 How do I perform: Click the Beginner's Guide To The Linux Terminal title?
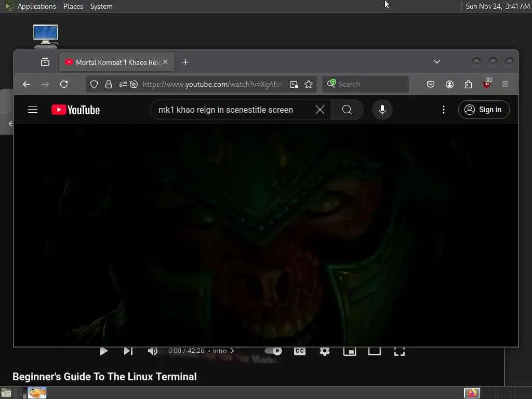(104, 377)
